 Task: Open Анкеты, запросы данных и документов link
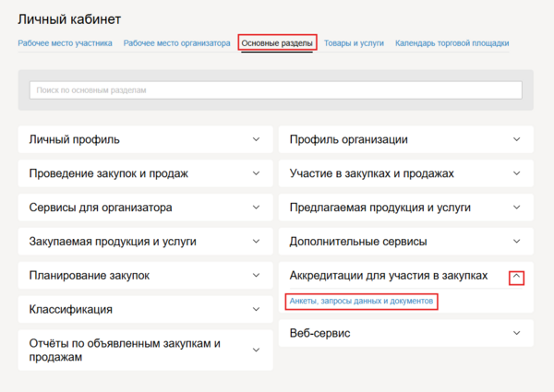click(x=360, y=302)
